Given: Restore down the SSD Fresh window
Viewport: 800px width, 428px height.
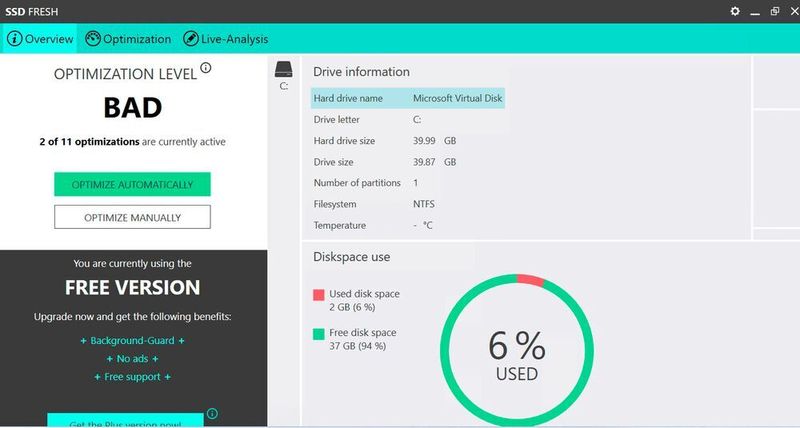Looking at the screenshot, I should click(775, 11).
